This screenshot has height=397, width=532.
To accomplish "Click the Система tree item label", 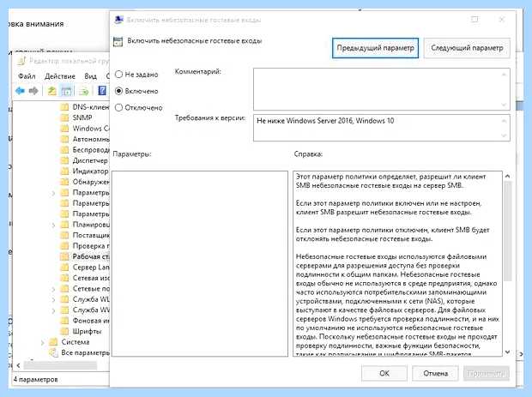I will (x=76, y=342).
